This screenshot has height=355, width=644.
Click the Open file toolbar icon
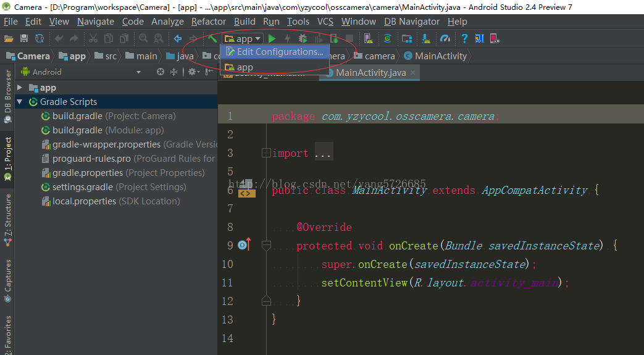pyautogui.click(x=9, y=39)
